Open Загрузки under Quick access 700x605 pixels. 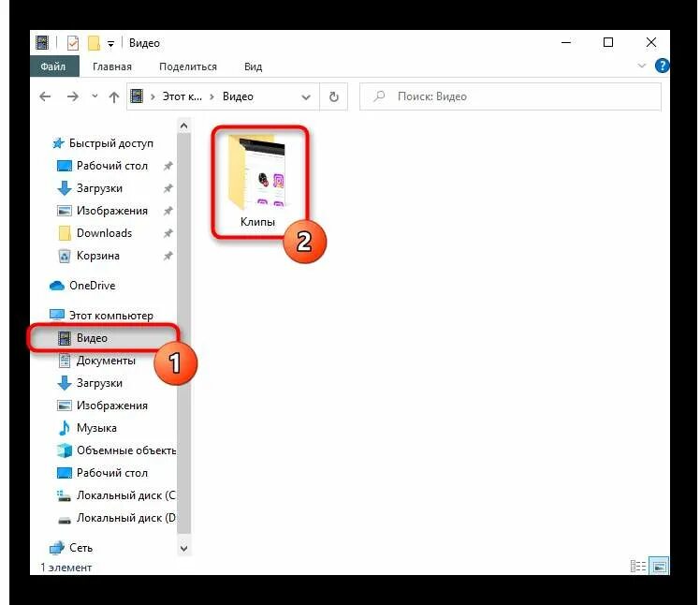point(99,188)
